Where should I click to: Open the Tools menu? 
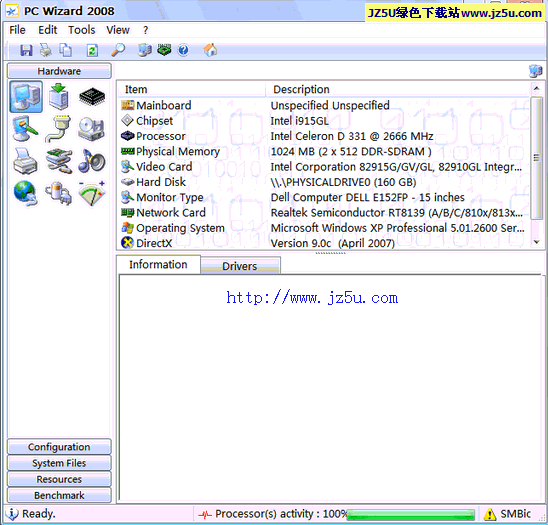point(81,30)
